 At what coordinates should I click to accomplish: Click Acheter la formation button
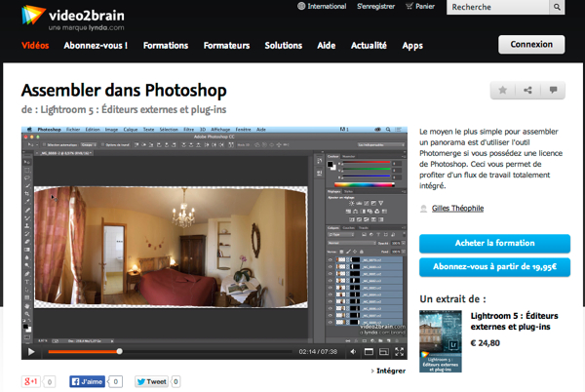(494, 243)
